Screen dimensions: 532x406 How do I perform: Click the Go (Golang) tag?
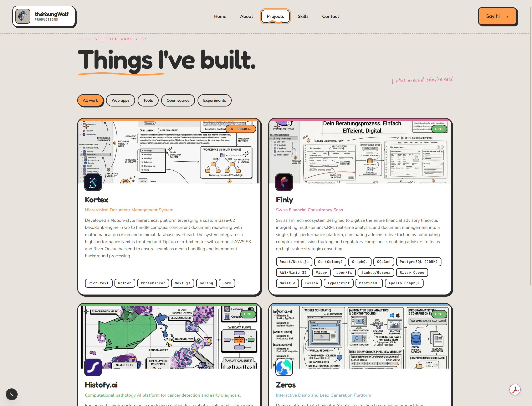point(330,262)
